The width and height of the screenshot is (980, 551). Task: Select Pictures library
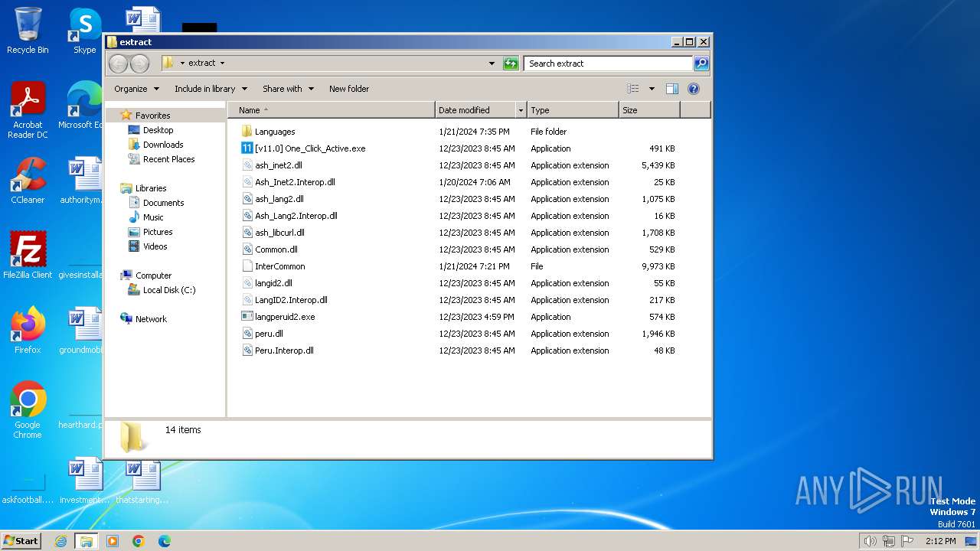point(158,232)
